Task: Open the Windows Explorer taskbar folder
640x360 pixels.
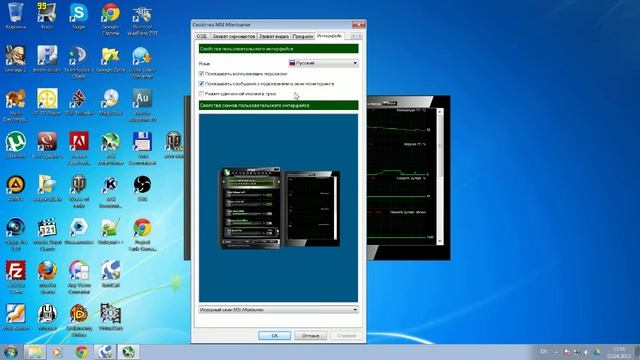Action: pyautogui.click(x=35, y=352)
